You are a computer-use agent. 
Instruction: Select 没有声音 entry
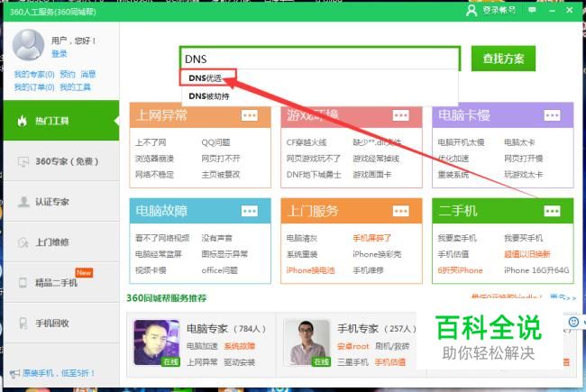[x=216, y=238]
